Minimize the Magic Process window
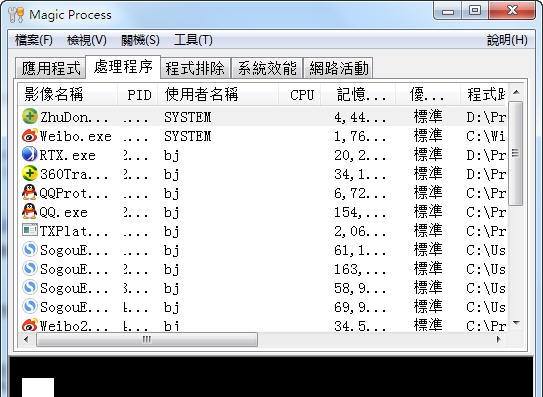543x397 pixels. click(x=448, y=11)
